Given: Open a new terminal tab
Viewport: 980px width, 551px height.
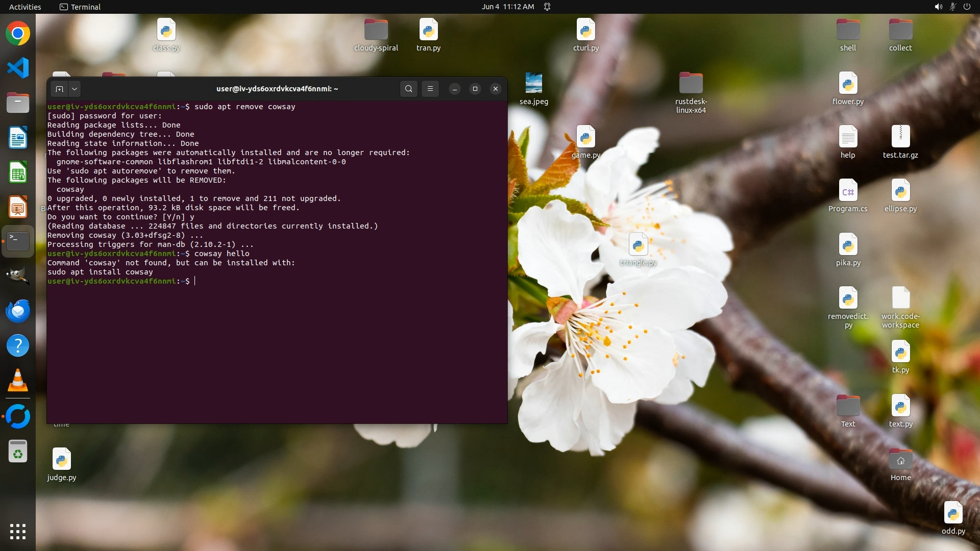Looking at the screenshot, I should 59,89.
